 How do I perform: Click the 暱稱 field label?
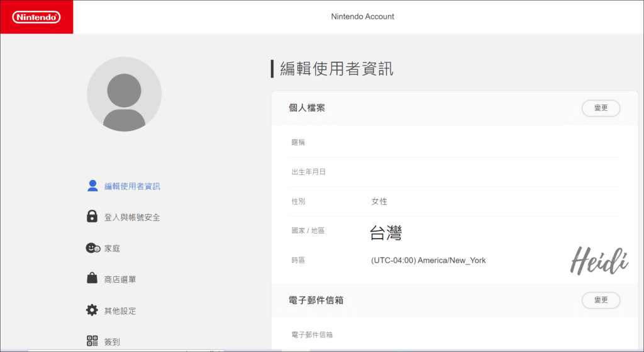298,142
